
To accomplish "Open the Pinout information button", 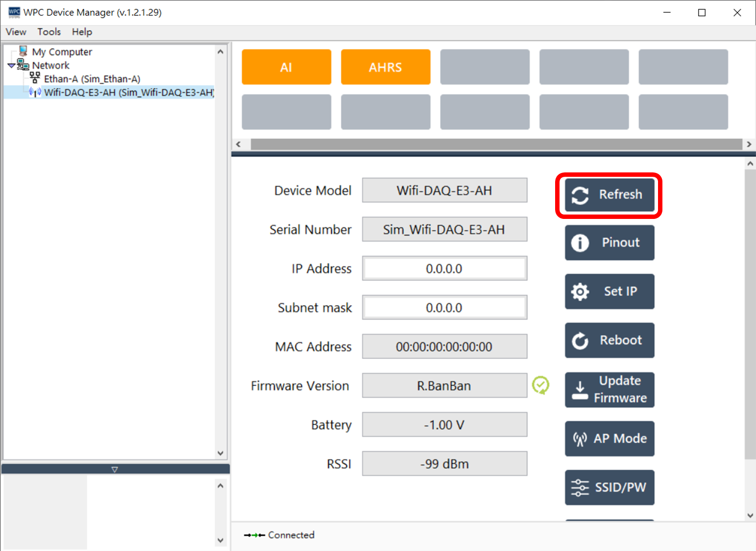I will click(609, 242).
